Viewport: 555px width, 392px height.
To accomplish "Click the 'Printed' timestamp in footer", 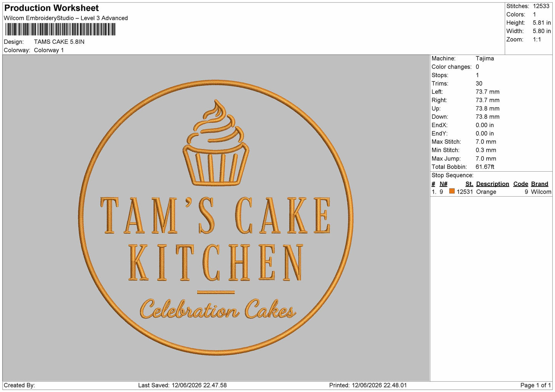I will [x=368, y=385].
